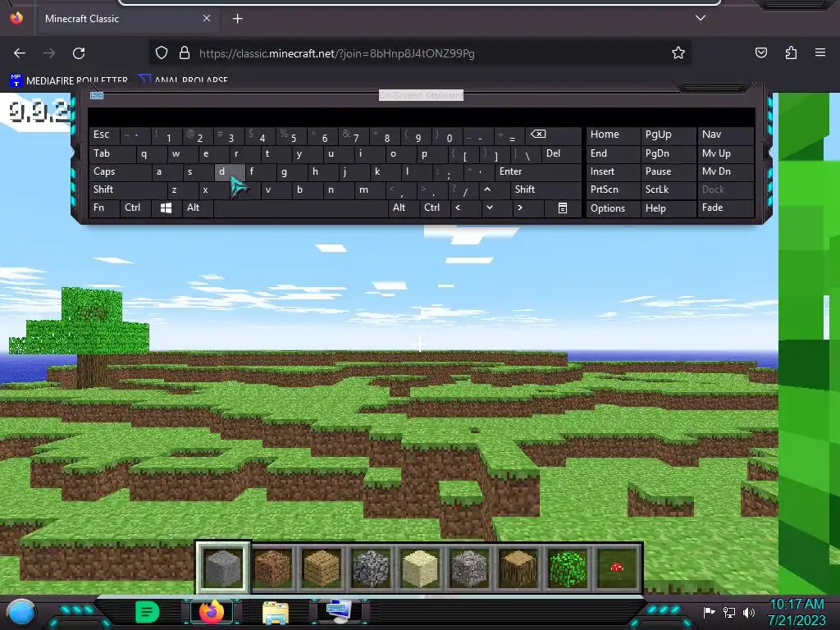Click the Mv Up key
840x630 pixels.
[725, 153]
